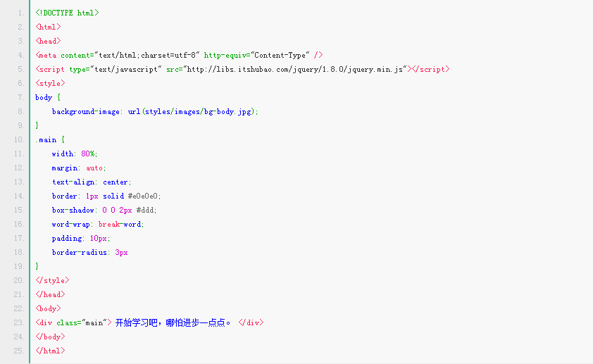Click the 'text-align: center' declaration
Viewport: 593px width, 364px height.
[92, 182]
